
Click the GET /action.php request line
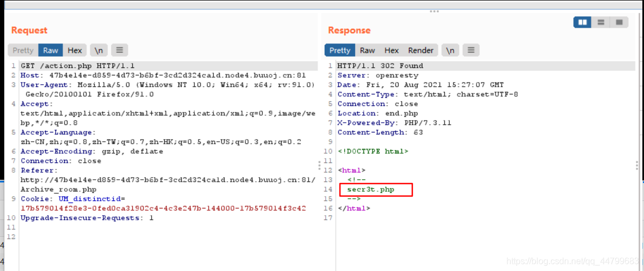click(x=78, y=66)
